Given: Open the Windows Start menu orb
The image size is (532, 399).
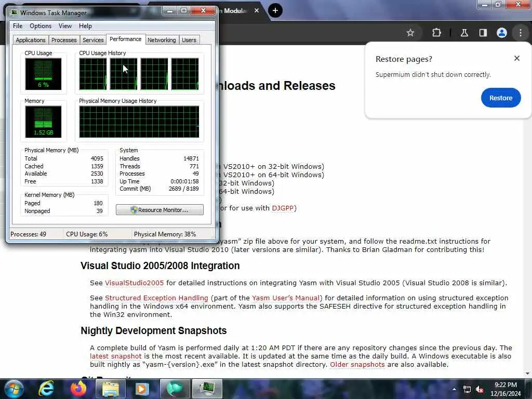Looking at the screenshot, I should click(14, 389).
